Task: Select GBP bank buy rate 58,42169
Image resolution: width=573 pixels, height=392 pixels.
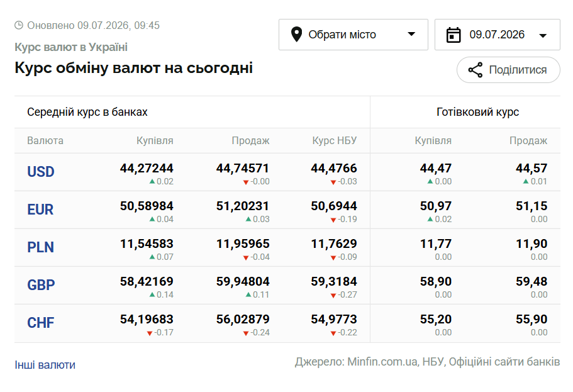Action: tap(147, 281)
